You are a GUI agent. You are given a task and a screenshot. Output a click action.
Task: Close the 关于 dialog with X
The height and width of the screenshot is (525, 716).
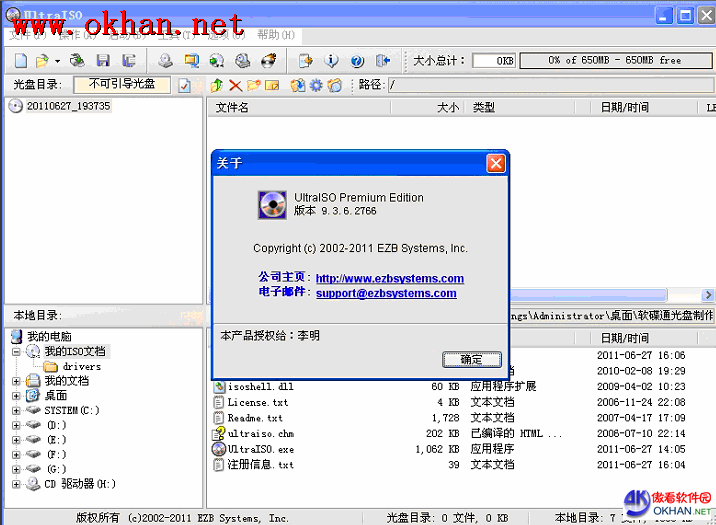[x=496, y=163]
